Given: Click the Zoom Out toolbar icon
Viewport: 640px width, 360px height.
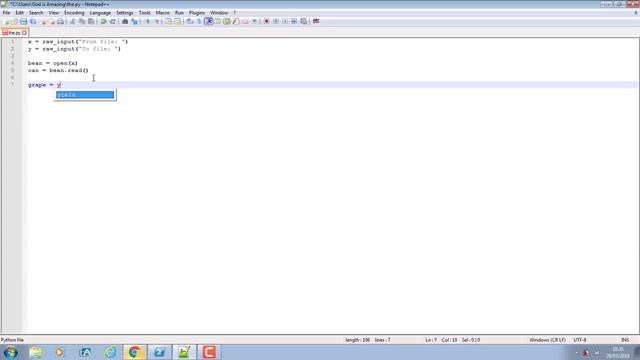Looking at the screenshot, I should pyautogui.click(x=156, y=21).
